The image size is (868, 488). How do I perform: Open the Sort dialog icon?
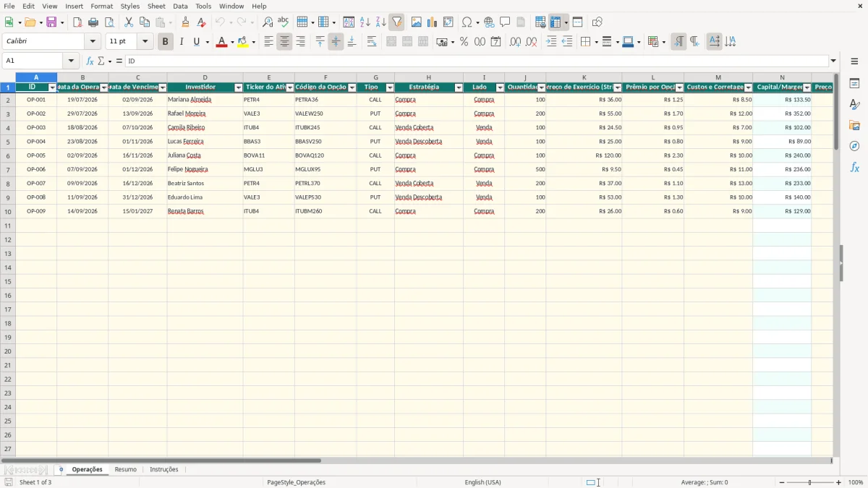(349, 22)
